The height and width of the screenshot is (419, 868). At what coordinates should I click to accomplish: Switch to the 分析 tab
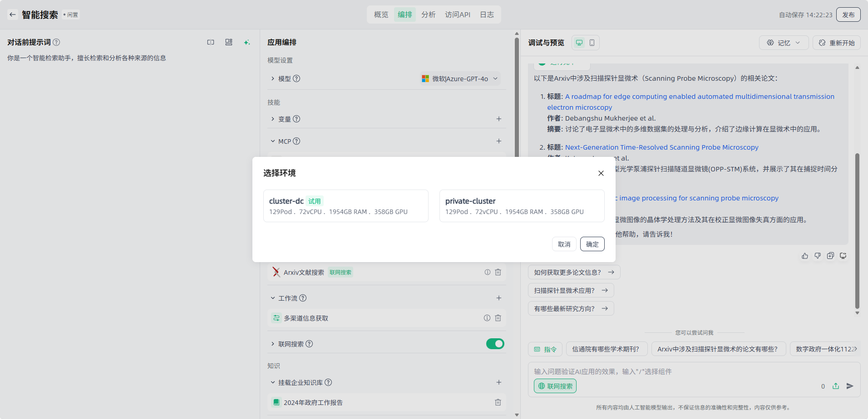click(428, 15)
